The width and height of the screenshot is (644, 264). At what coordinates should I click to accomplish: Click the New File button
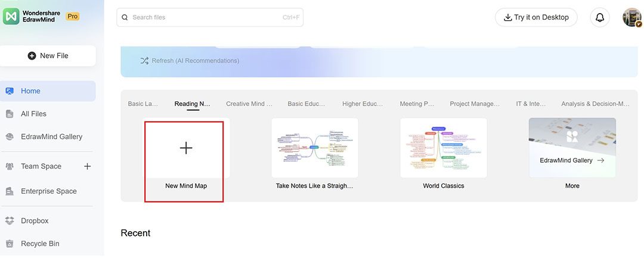coord(48,56)
